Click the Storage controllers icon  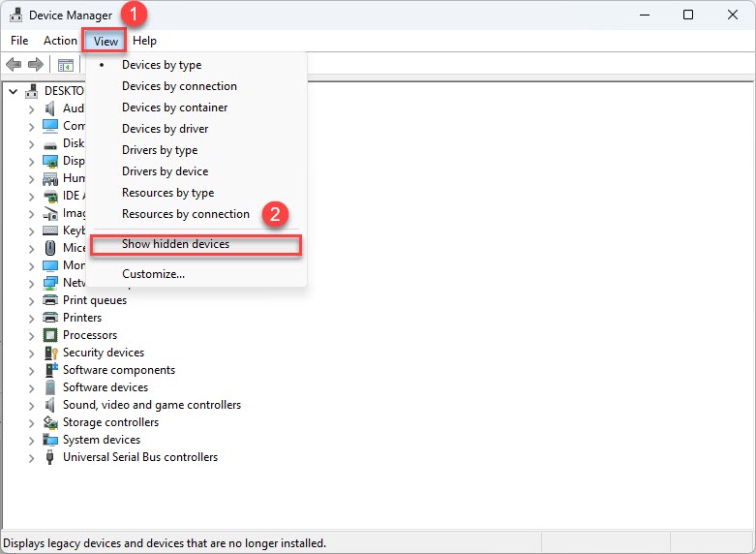[x=51, y=422]
